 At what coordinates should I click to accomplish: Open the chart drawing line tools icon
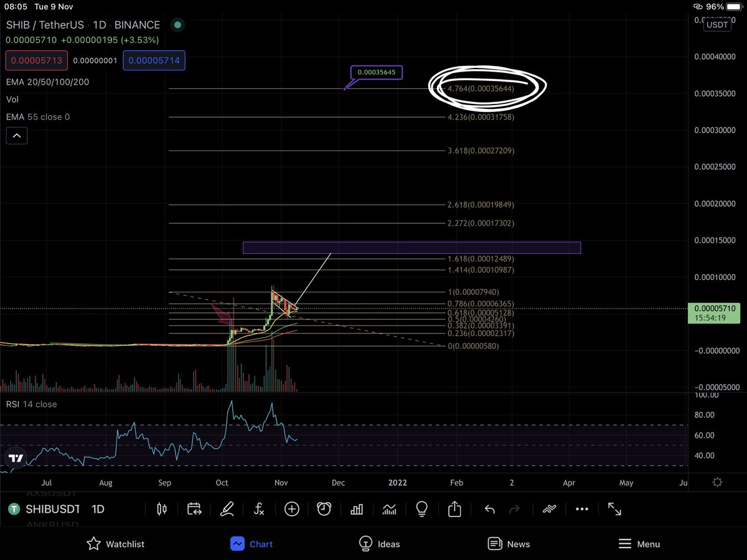tap(548, 509)
